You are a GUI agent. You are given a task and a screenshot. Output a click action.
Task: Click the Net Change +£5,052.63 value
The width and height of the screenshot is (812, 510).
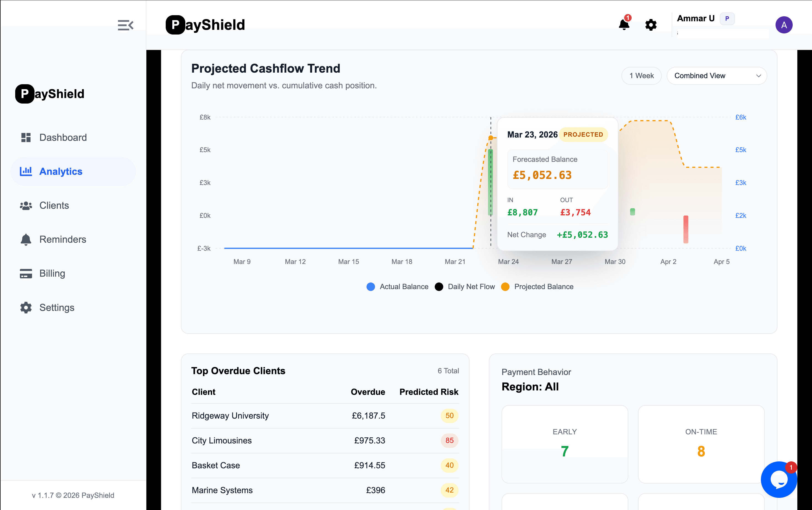click(582, 235)
